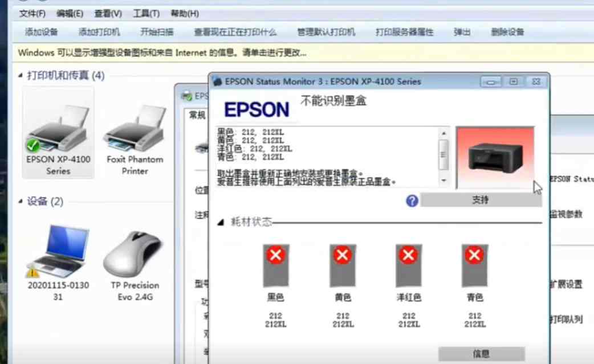Click the 黄色 ink cartridge error icon
Viewport: 594px width, 364px height.
click(x=341, y=255)
